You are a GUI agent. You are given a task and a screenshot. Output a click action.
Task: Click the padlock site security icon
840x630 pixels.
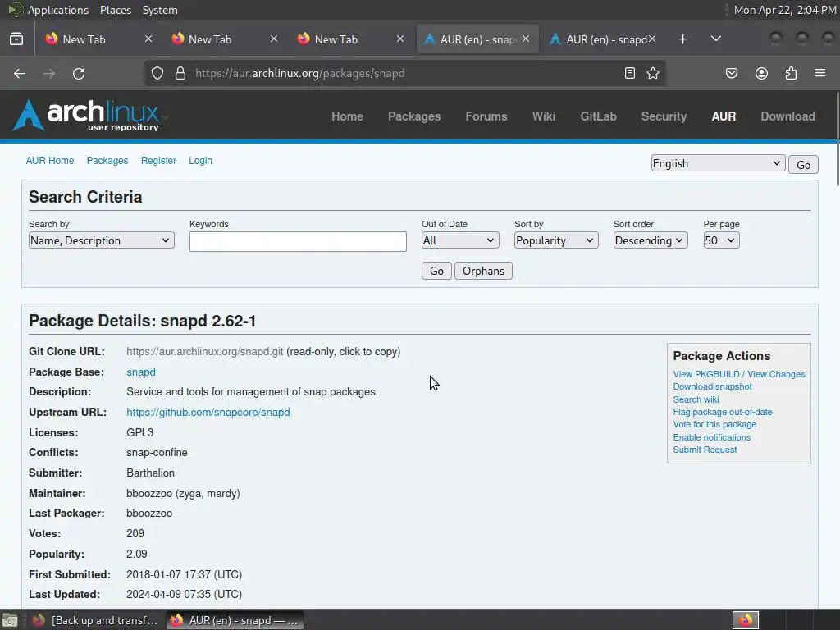click(180, 73)
